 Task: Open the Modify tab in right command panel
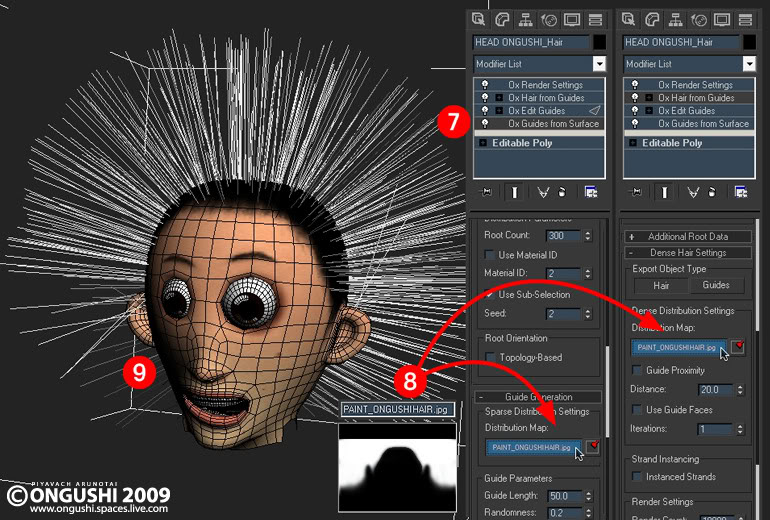pyautogui.click(x=652, y=19)
